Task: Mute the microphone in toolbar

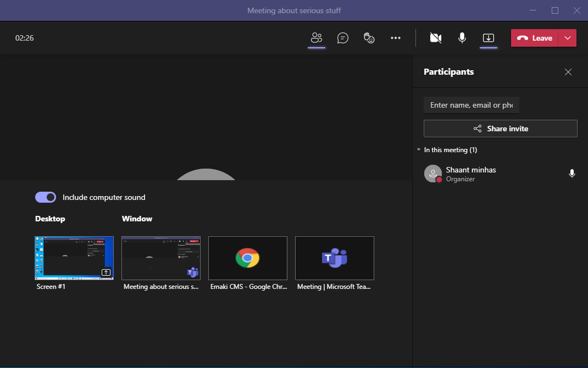Action: pyautogui.click(x=462, y=38)
